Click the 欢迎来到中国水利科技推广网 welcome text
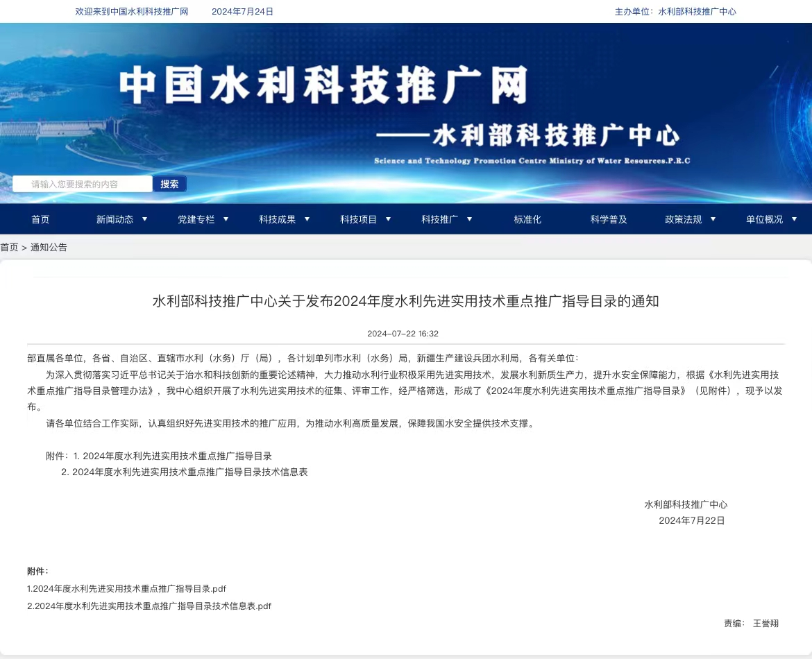The image size is (812, 659). coord(132,11)
